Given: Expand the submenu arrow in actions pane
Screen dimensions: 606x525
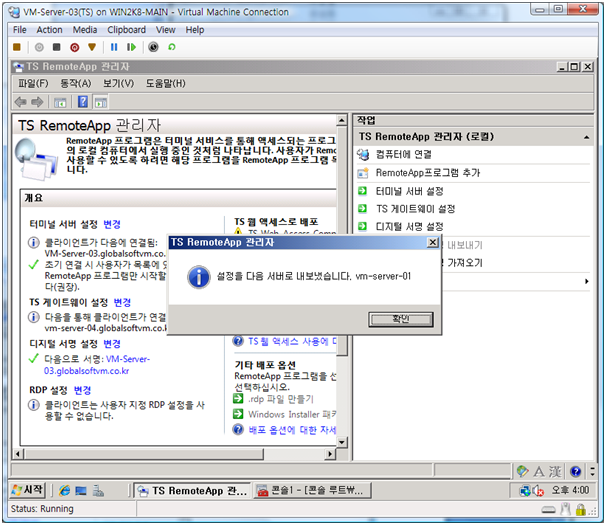Looking at the screenshot, I should [x=586, y=281].
